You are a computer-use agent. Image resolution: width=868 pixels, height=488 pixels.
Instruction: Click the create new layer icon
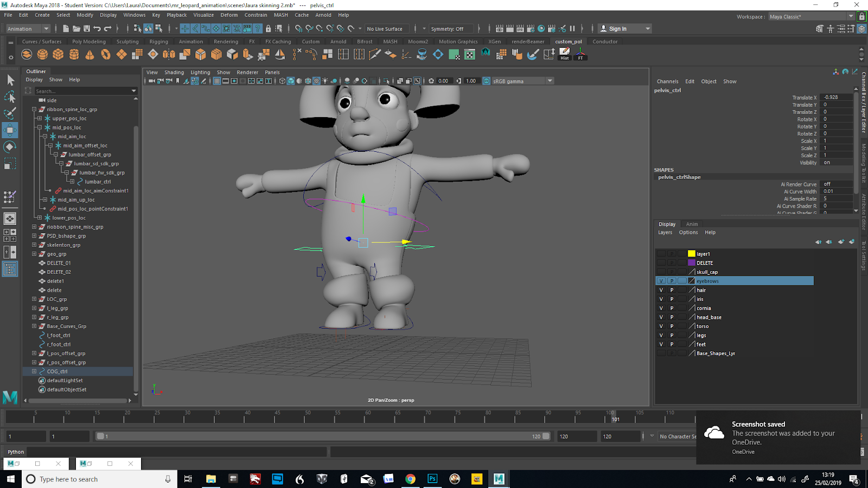[841, 242]
